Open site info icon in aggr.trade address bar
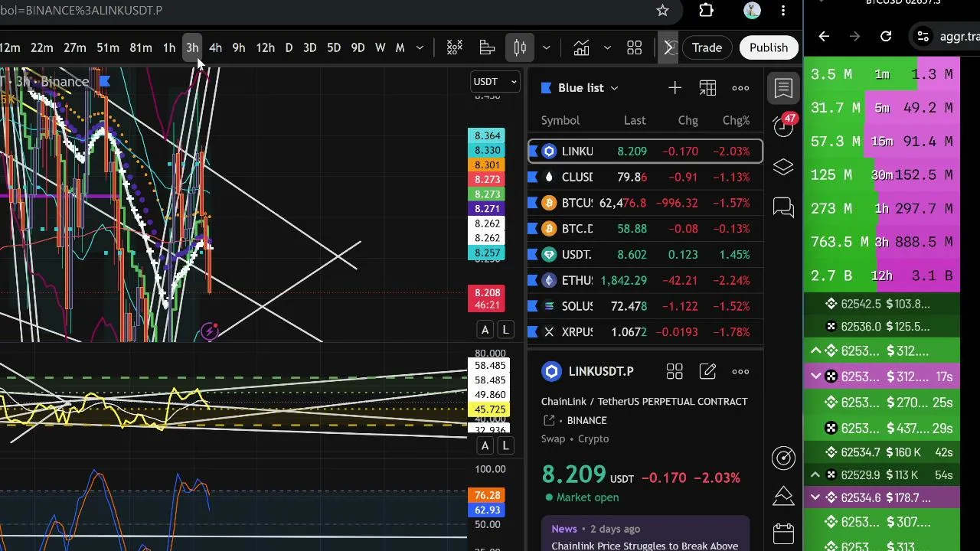 (x=923, y=36)
